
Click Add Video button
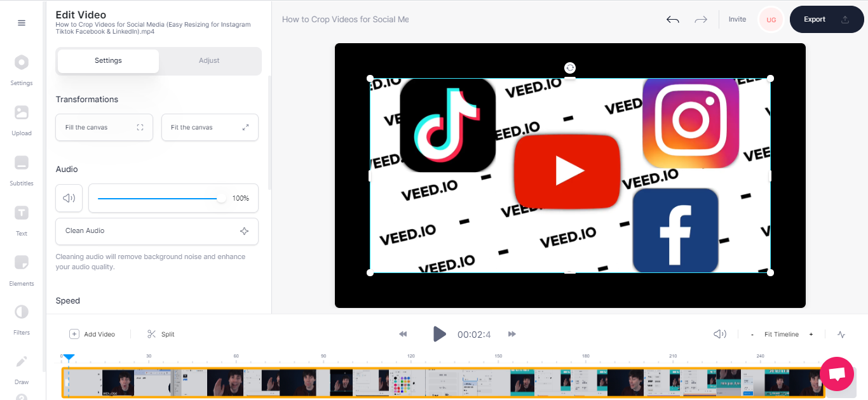[x=92, y=334]
